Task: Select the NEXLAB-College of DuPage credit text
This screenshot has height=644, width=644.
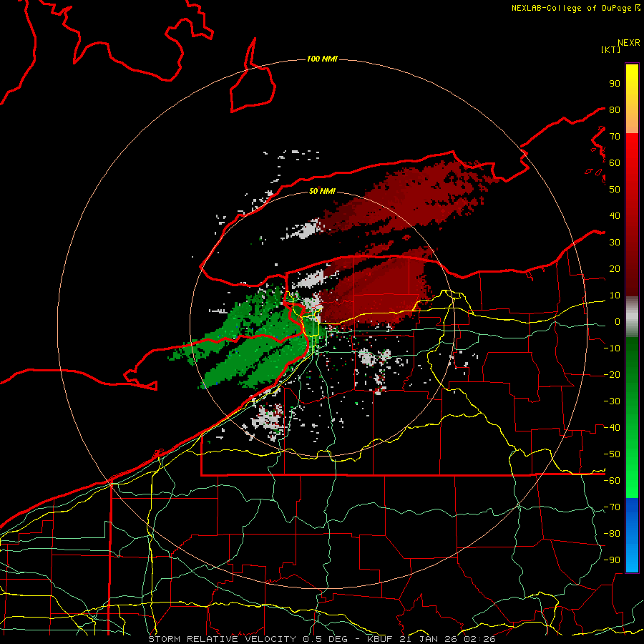Action: [x=572, y=8]
